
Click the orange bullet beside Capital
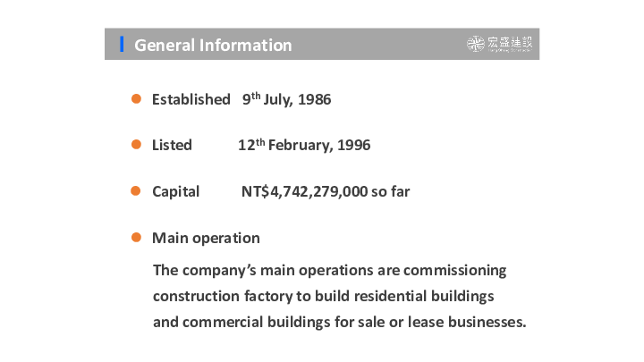pos(137,191)
